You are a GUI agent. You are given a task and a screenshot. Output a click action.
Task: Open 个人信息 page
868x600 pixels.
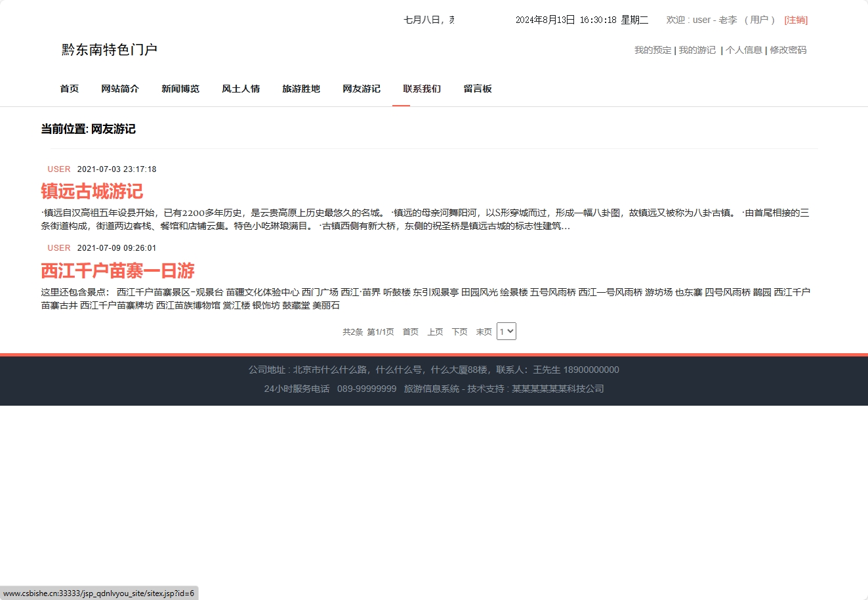(x=745, y=50)
